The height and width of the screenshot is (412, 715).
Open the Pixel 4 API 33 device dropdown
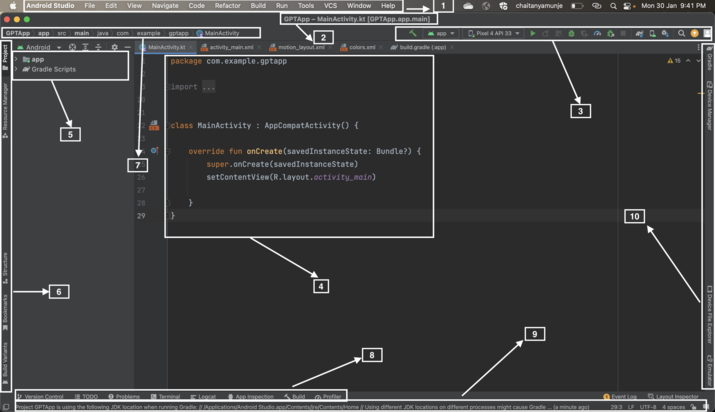click(x=494, y=33)
